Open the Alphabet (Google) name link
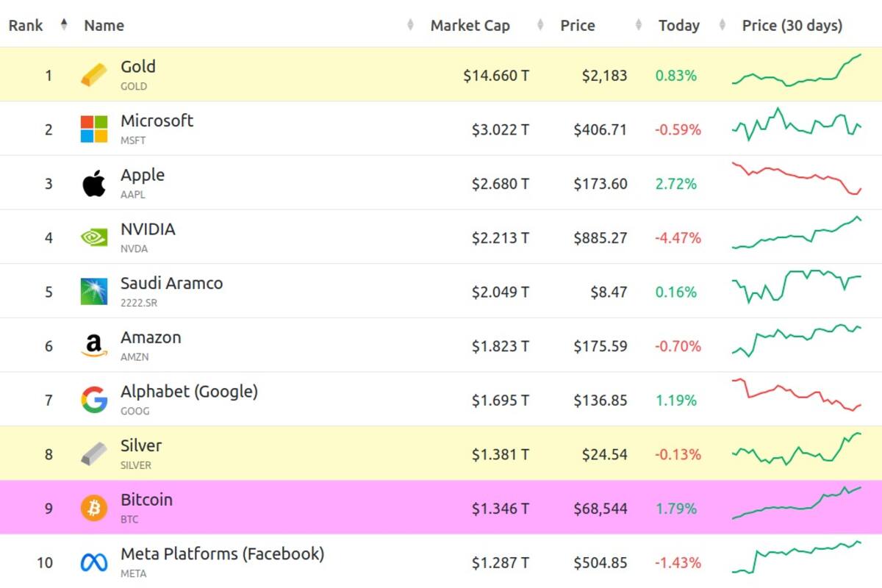Viewport: 882px width, 588px height. 189,392
